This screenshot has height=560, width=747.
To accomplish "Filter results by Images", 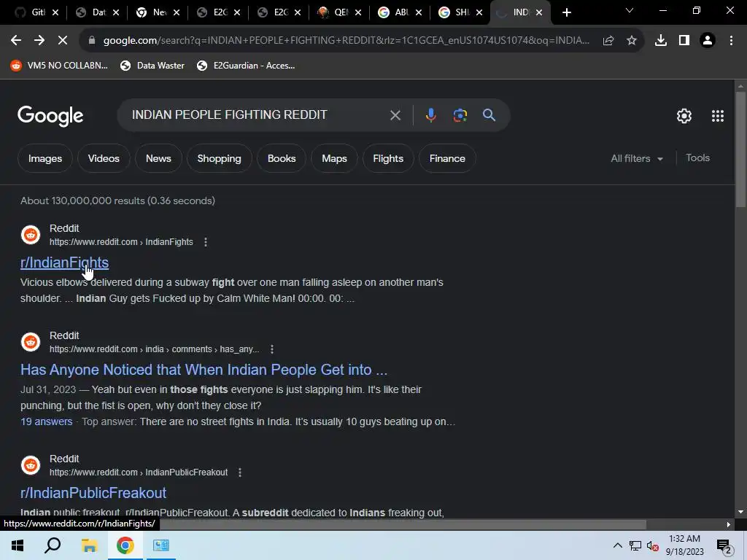I will point(45,158).
